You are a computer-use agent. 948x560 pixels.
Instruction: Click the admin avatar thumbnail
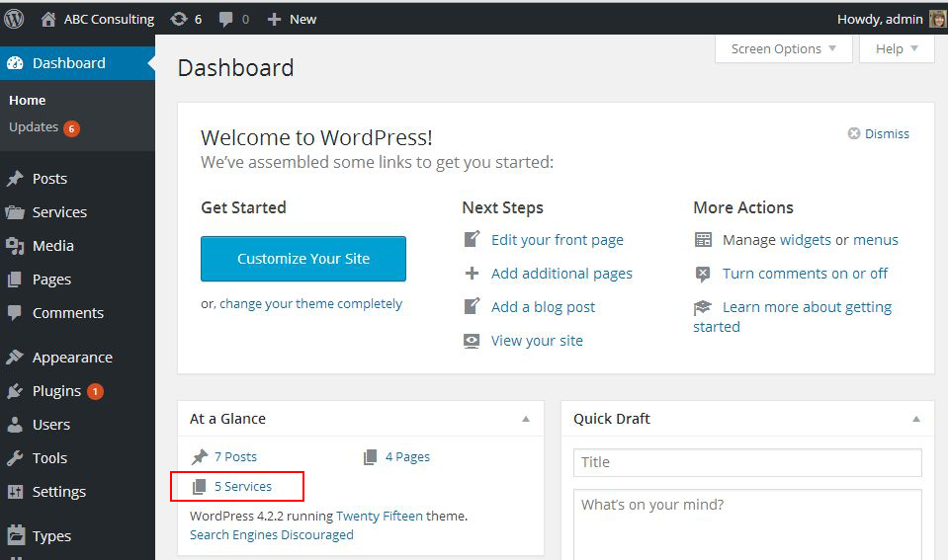pos(937,19)
